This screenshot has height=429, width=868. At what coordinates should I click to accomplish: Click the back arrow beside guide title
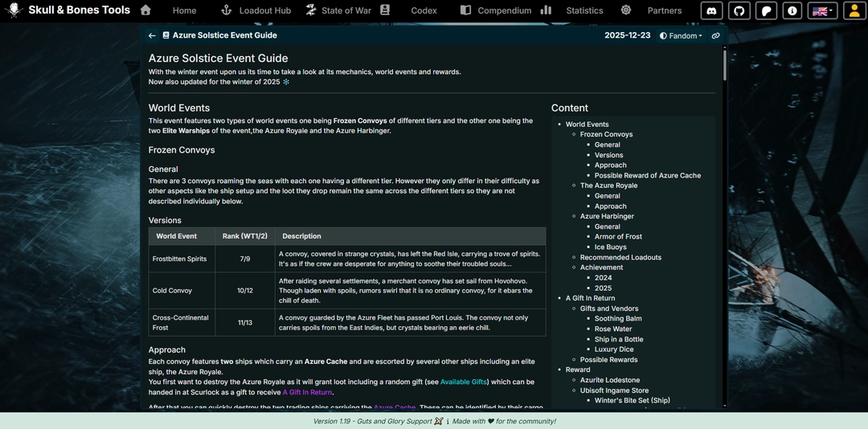pos(152,35)
